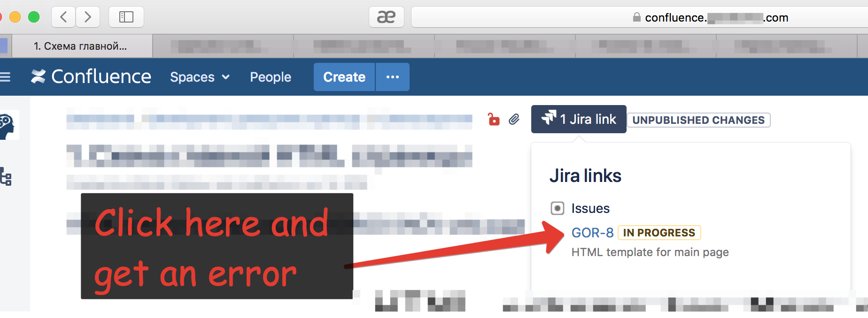Click the '1 Jira link' button
Image resolution: width=868 pixels, height=318 pixels.
579,119
